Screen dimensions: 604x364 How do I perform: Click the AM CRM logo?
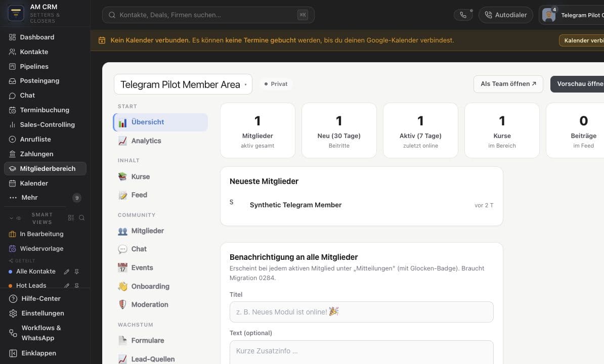pos(16,13)
